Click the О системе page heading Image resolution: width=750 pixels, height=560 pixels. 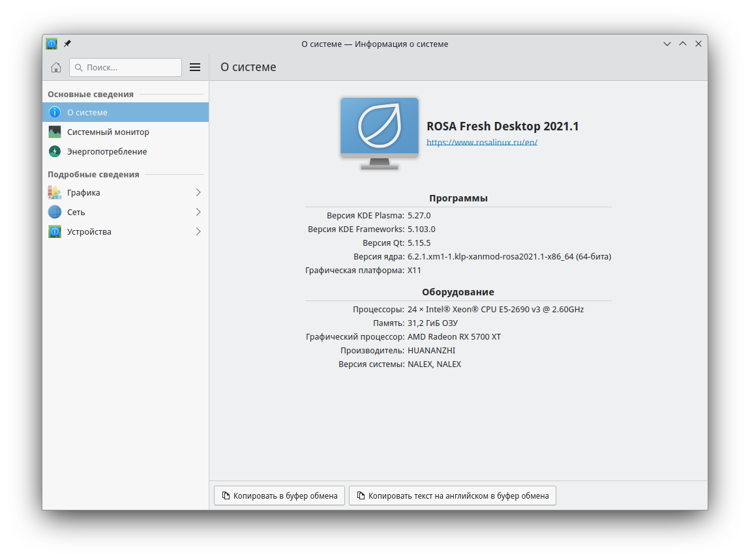pos(248,67)
